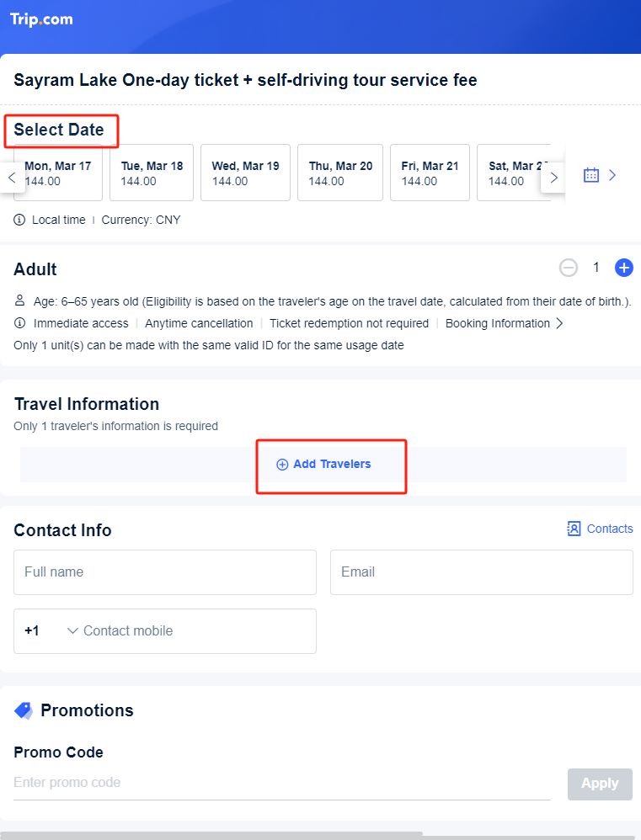This screenshot has height=840, width=641.
Task: Click the Apply promo button
Action: tap(600, 784)
